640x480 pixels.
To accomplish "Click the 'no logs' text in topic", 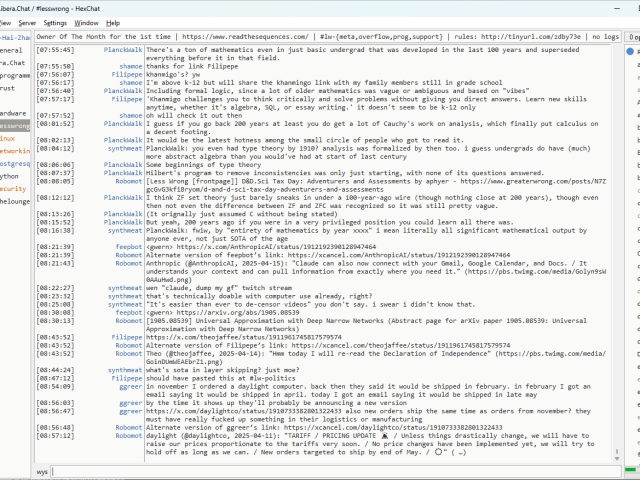I will (x=606, y=37).
